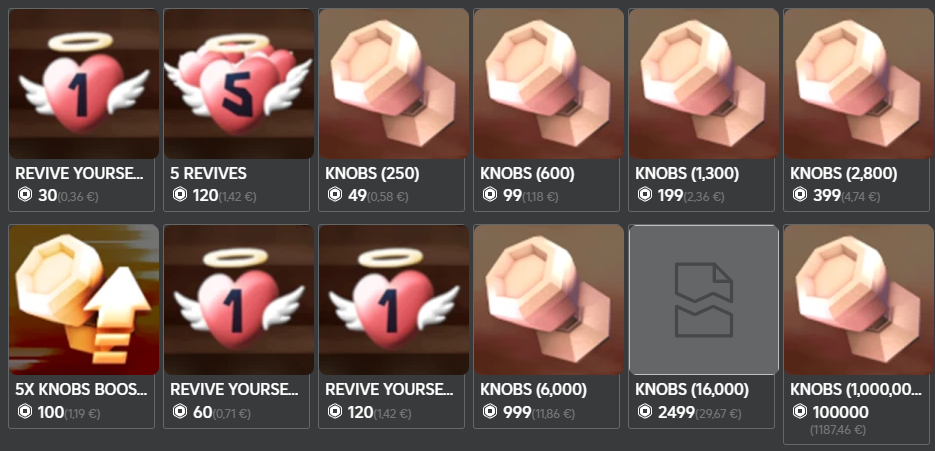Open the 120 Robux Revive Yourself heart icon
Image resolution: width=935 pixels, height=451 pixels.
point(394,299)
